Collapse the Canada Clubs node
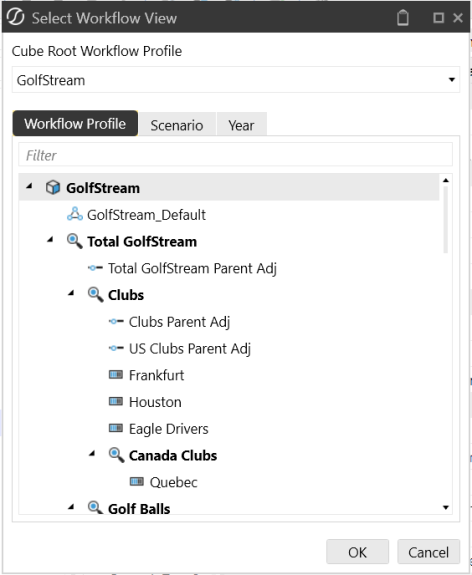 coord(92,454)
